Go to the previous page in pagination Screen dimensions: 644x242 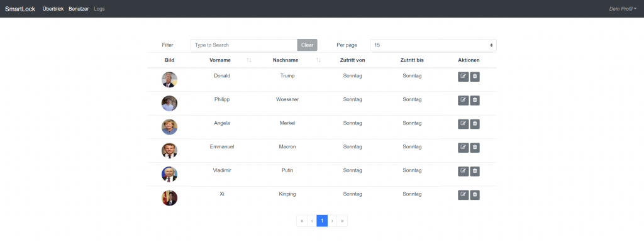pos(312,221)
